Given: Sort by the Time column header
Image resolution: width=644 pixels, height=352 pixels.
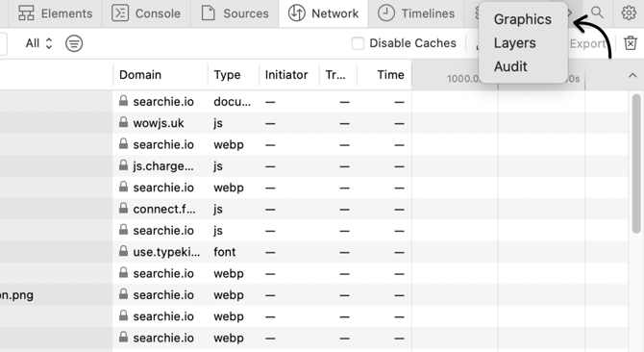Looking at the screenshot, I should [x=390, y=75].
